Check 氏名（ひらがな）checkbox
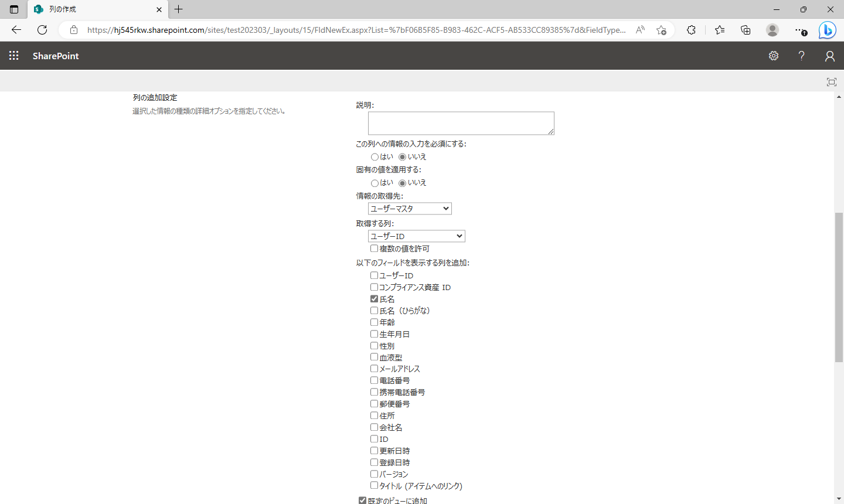Viewport: 844px width, 504px height. point(374,311)
